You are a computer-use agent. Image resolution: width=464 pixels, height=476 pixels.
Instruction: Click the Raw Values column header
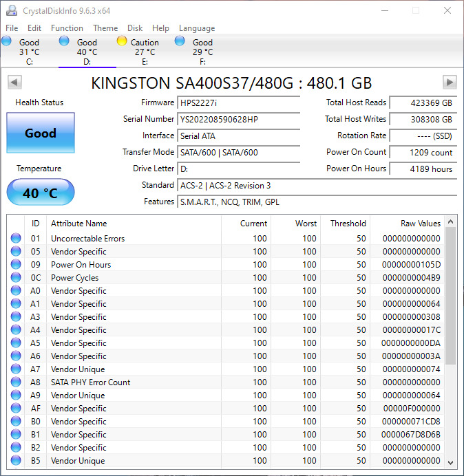pyautogui.click(x=420, y=224)
